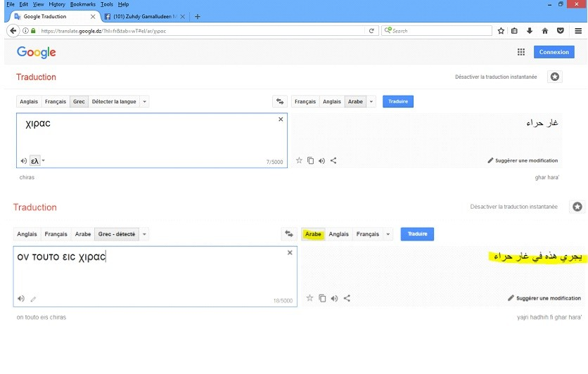The width and height of the screenshot is (588, 374).
Task: Expand lower source language dropdown
Action: tap(144, 234)
